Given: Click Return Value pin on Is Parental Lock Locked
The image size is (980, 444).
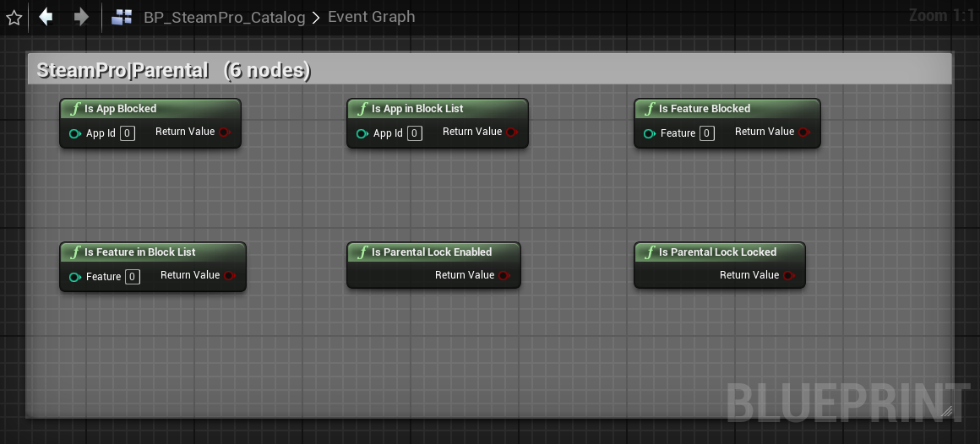Looking at the screenshot, I should pyautogui.click(x=789, y=275).
